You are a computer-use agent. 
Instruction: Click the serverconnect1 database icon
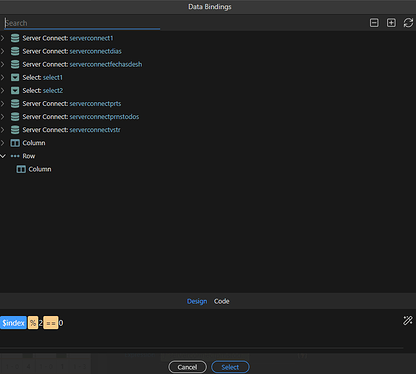tap(15, 38)
